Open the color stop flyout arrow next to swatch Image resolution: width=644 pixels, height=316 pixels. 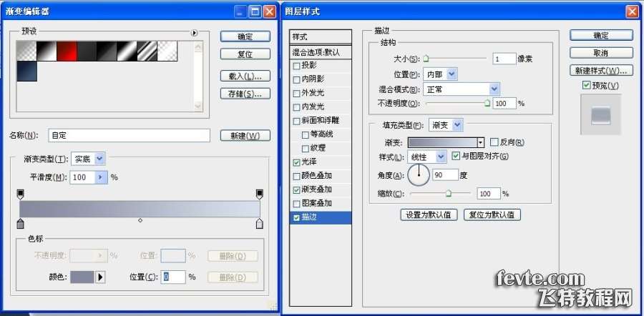100,277
